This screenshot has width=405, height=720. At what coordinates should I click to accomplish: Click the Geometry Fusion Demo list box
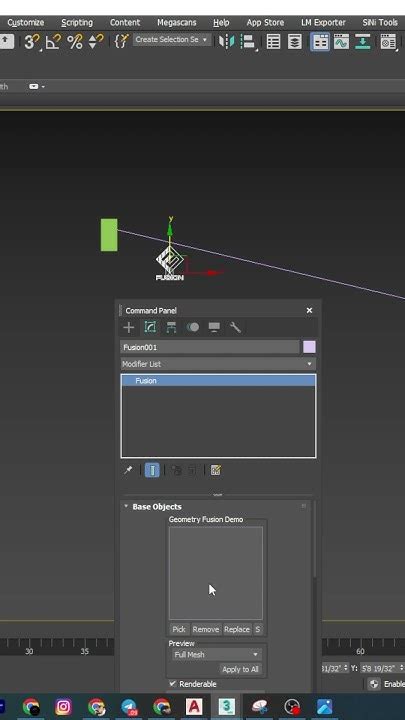click(x=216, y=573)
